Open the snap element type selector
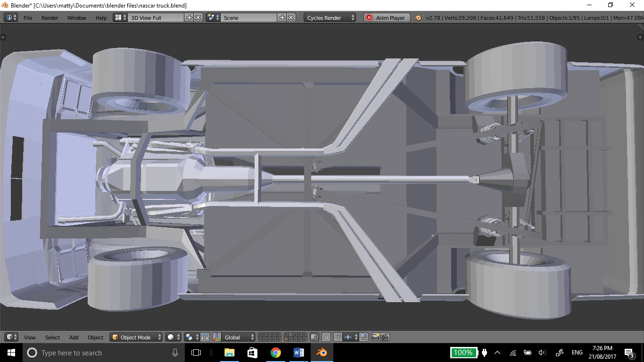644x362 pixels. (351, 337)
